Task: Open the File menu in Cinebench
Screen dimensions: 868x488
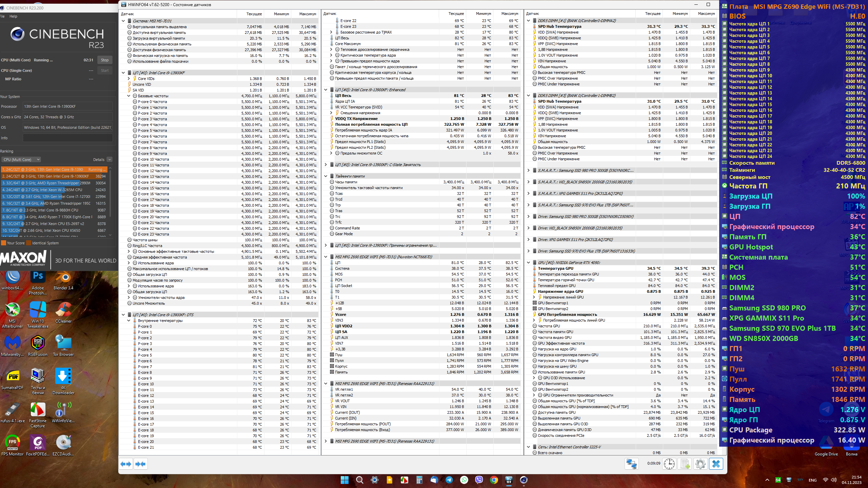Action: click(2, 16)
